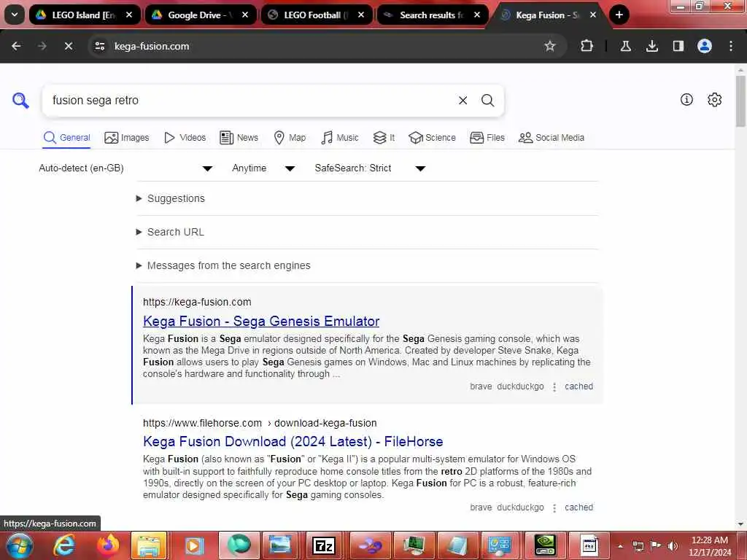Screen dimensions: 747x560
Task: Switch to the Images search category
Action: click(x=127, y=138)
